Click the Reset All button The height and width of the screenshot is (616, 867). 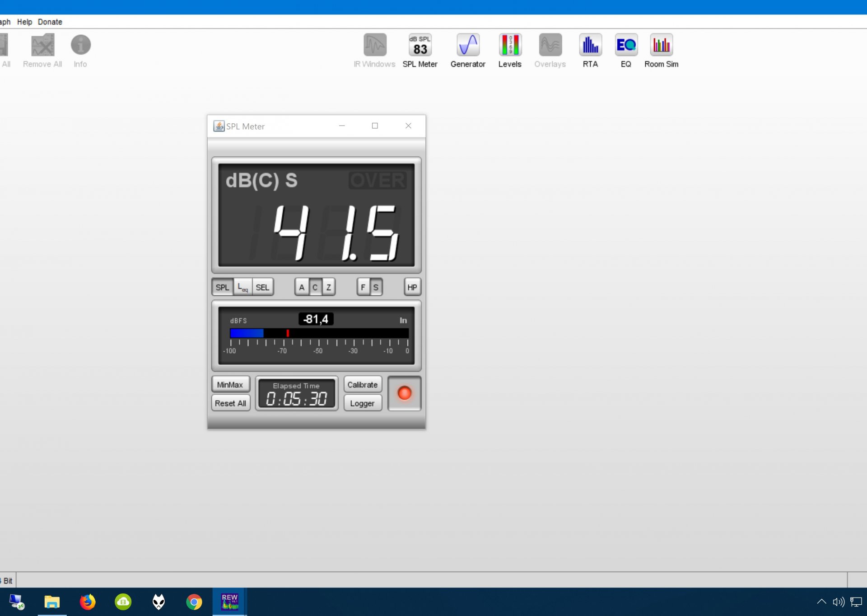pos(230,403)
